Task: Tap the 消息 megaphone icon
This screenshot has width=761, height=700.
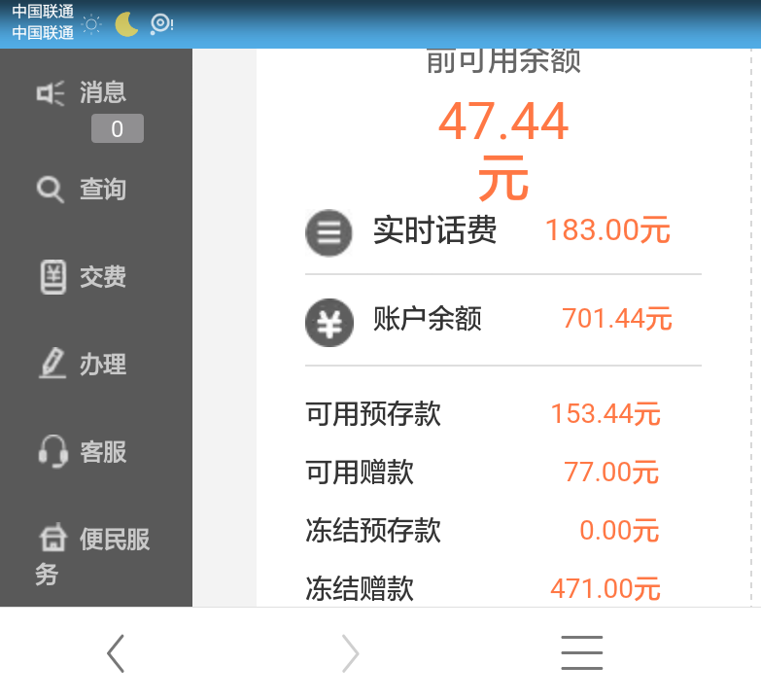Action: click(51, 93)
